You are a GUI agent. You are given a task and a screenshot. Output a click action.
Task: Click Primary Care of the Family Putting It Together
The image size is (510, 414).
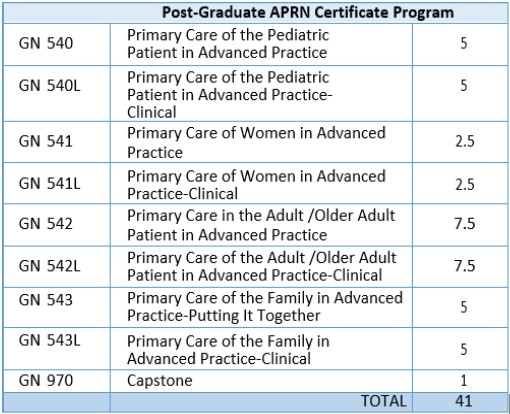265,307
